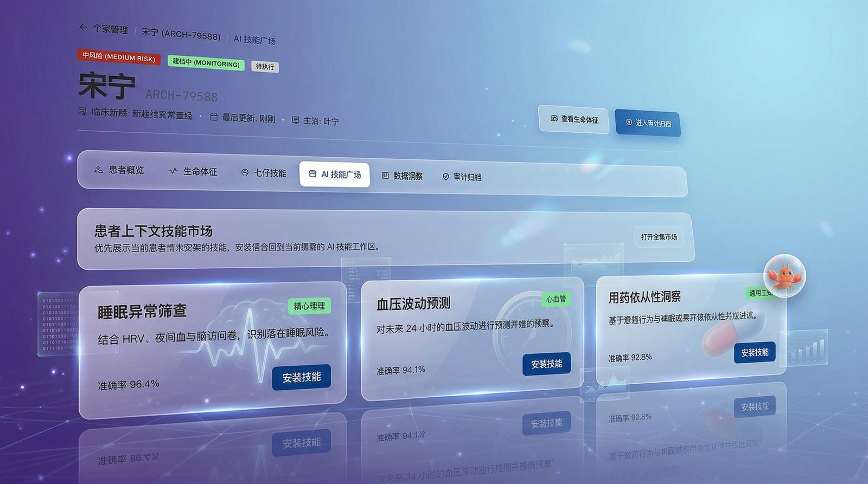Click the icon on 七仔技能 tab
The height and width of the screenshot is (484, 868).
(x=245, y=172)
